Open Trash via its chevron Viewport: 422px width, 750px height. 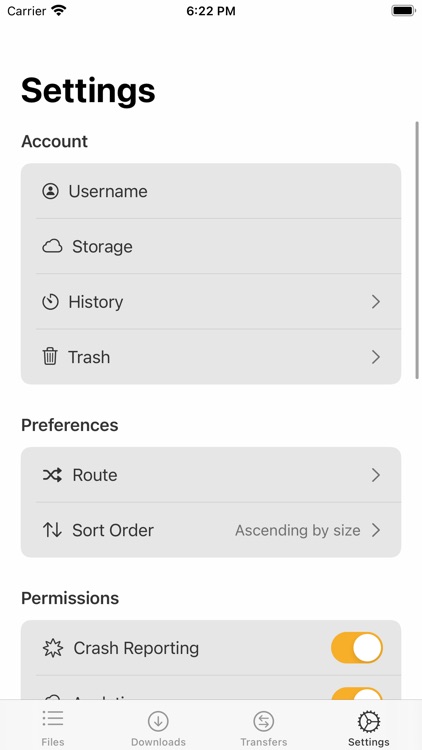coord(376,357)
